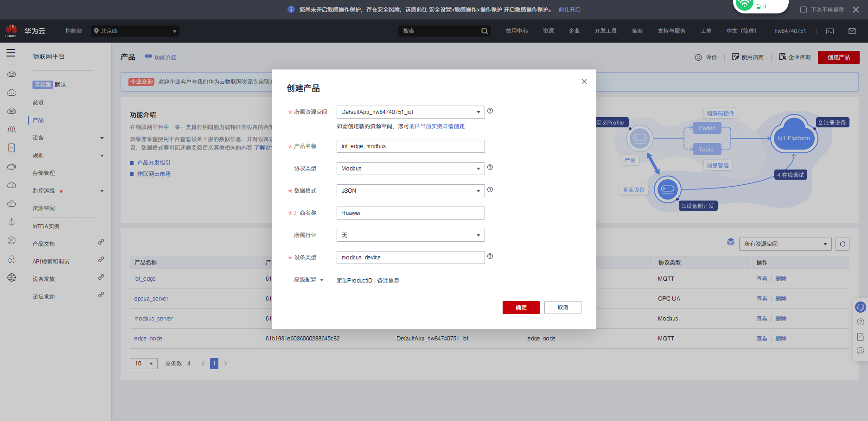Click the 厂商名称 input field
Screen dimensions: 868x421
coord(410,213)
